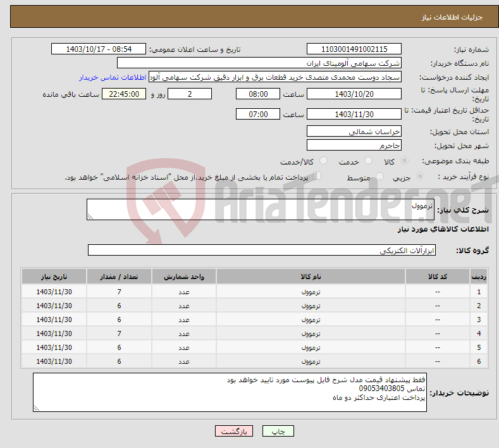Open the buyer contact info link
The image size is (499, 448).
tap(113, 77)
